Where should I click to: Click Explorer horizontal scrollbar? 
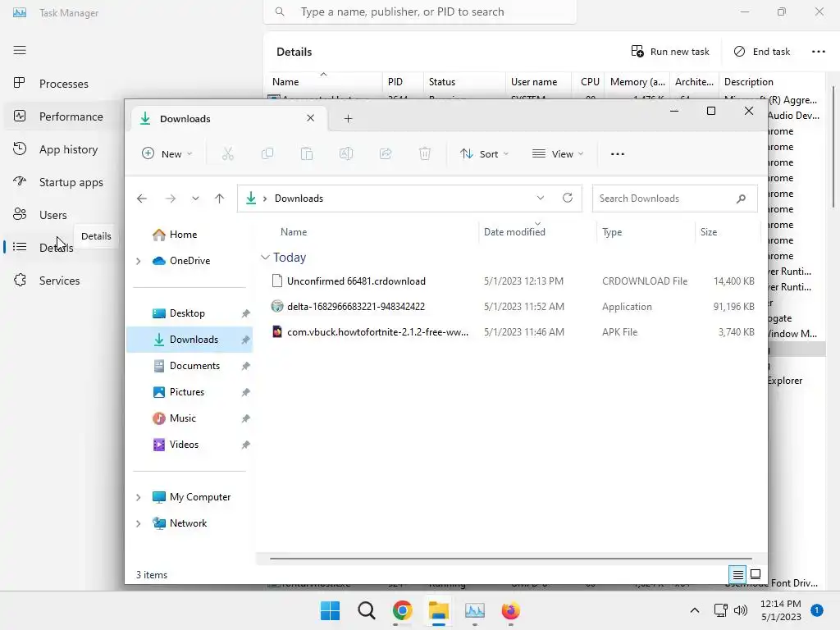click(510, 558)
